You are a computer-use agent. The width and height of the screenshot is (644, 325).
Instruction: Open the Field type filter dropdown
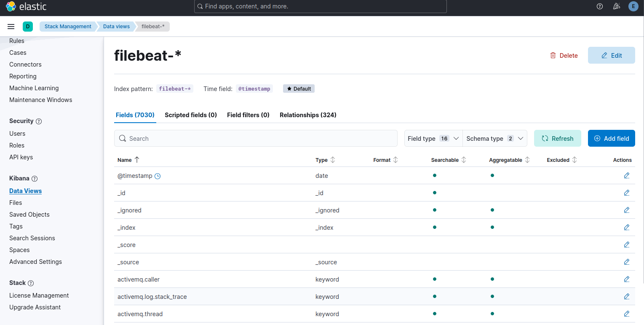(433, 138)
